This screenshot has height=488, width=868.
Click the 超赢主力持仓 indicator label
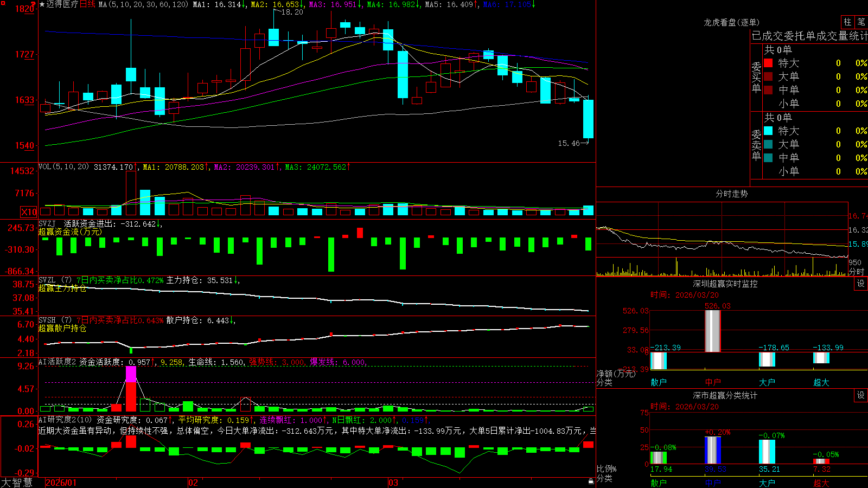click(62, 288)
